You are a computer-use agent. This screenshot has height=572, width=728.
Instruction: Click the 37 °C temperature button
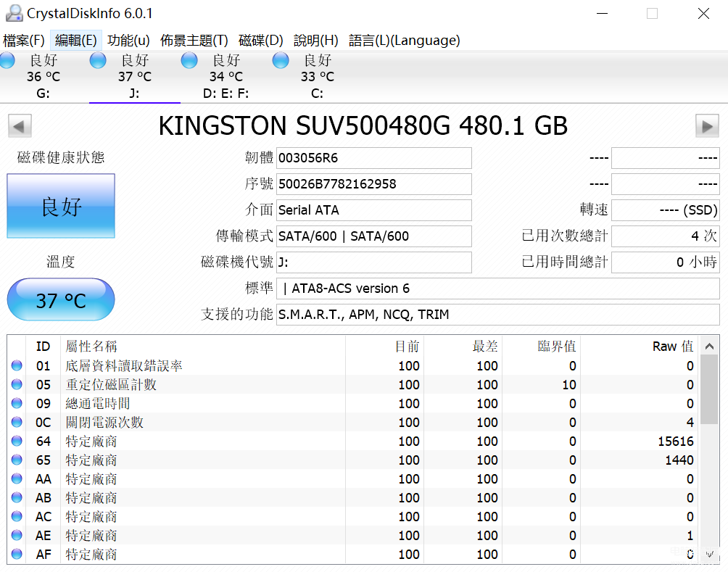[x=61, y=299]
